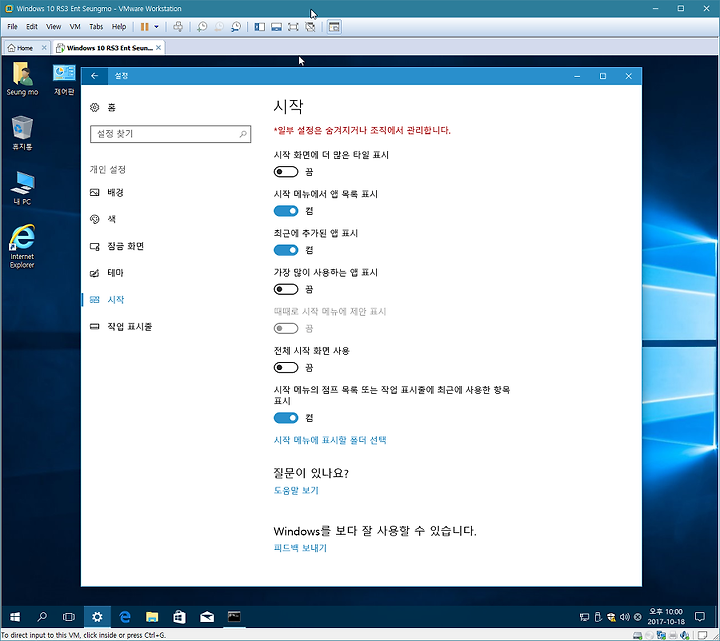Image resolution: width=720 pixels, height=641 pixels.
Task: Open the command prompt taskbar icon
Action: (x=234, y=617)
